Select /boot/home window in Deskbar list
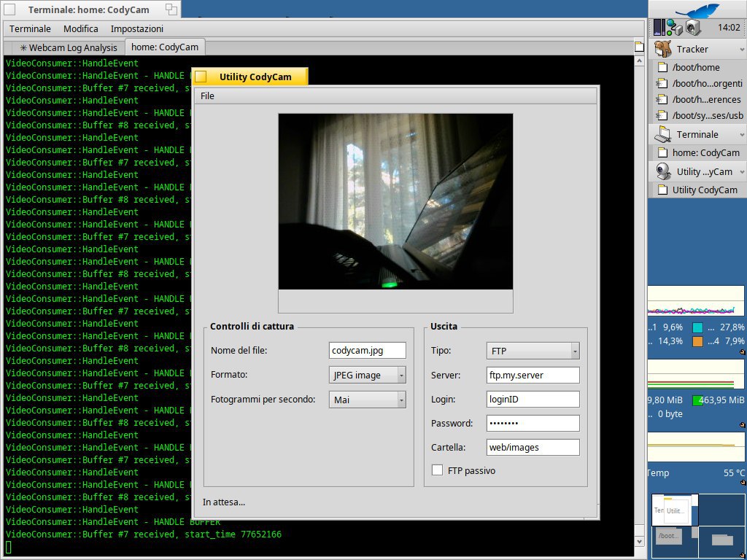Viewport: 747px width, 560px height. 695,67
